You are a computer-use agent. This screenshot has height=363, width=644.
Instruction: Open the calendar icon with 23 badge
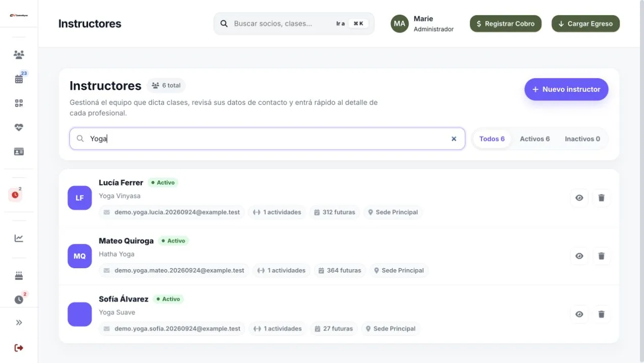pyautogui.click(x=19, y=79)
